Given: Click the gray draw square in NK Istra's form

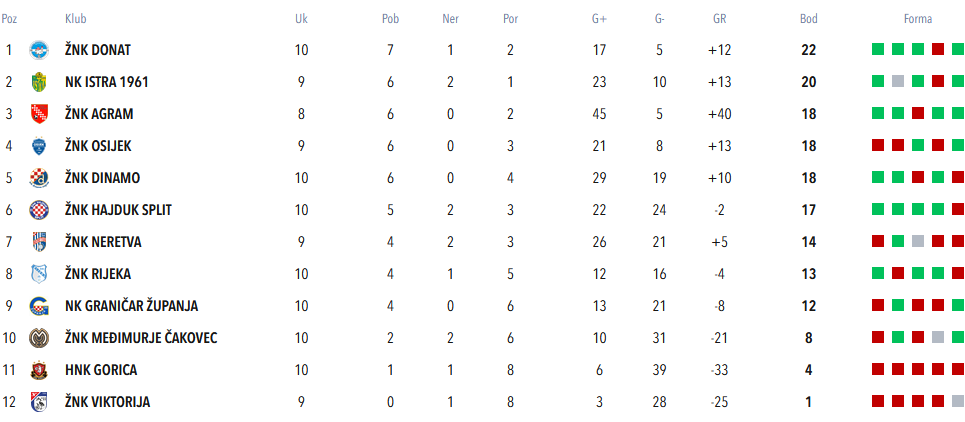Looking at the screenshot, I should point(897,81).
